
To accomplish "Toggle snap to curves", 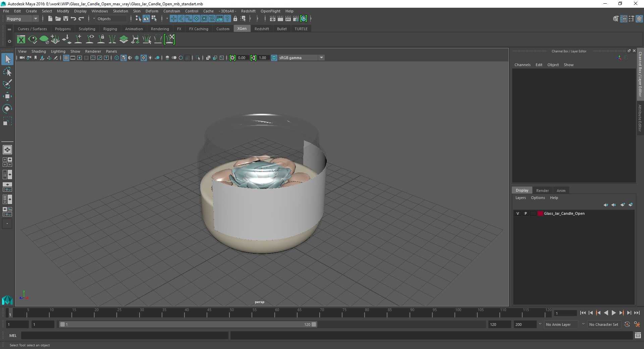I will 181,19.
